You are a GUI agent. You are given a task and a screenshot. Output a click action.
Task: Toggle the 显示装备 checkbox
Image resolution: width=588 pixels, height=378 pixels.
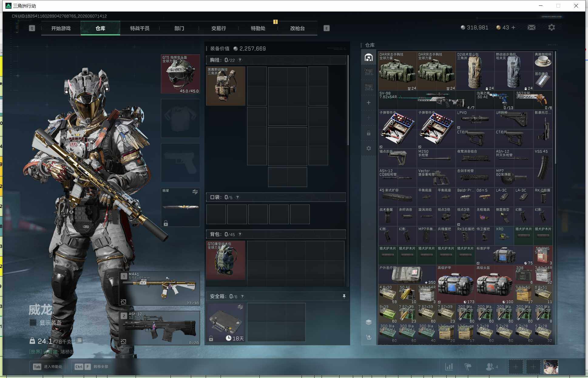[x=33, y=323]
